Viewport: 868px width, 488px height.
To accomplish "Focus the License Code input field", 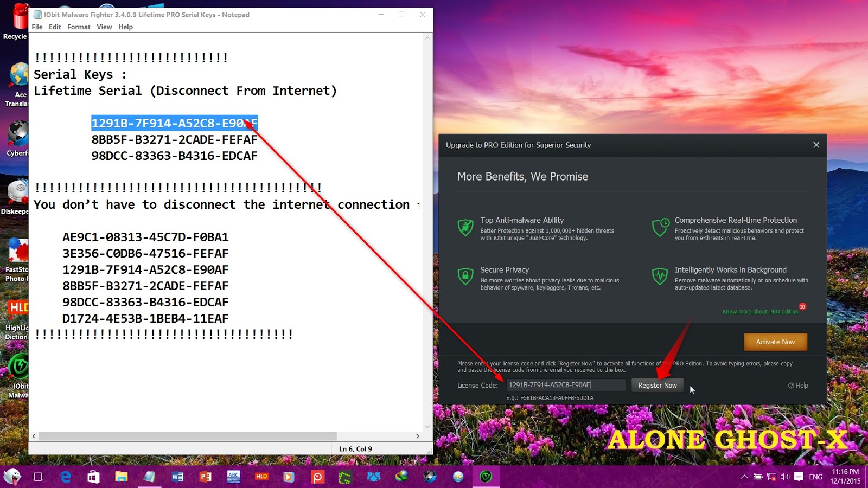I will coord(566,385).
